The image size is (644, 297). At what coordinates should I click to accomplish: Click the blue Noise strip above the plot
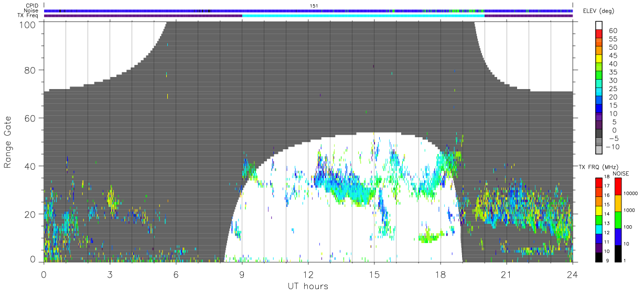(x=308, y=10)
